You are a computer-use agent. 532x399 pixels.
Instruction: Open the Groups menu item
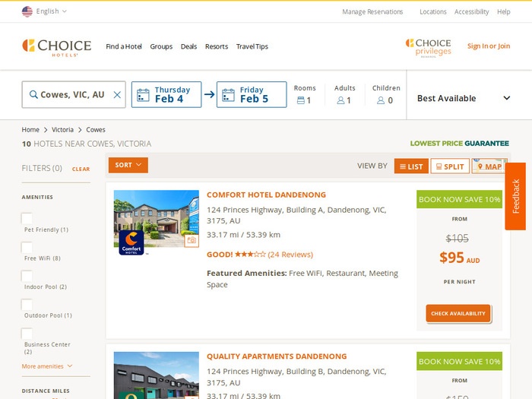[x=161, y=46]
